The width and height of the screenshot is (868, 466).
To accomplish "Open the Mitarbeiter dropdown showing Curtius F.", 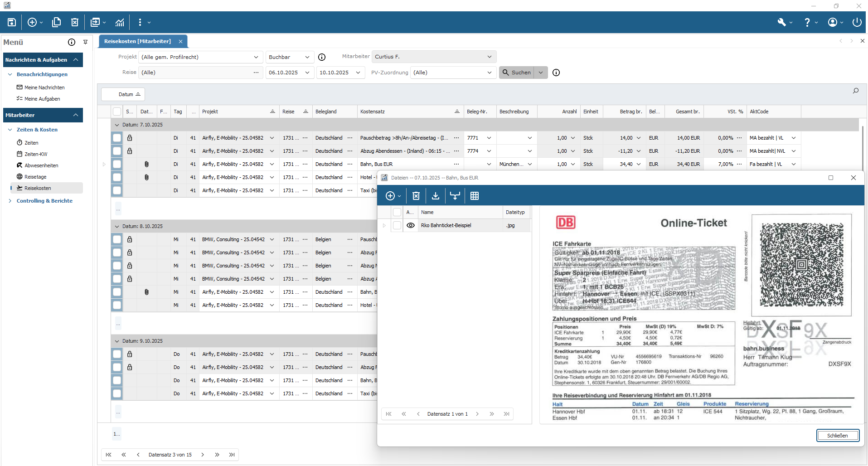I will point(433,57).
